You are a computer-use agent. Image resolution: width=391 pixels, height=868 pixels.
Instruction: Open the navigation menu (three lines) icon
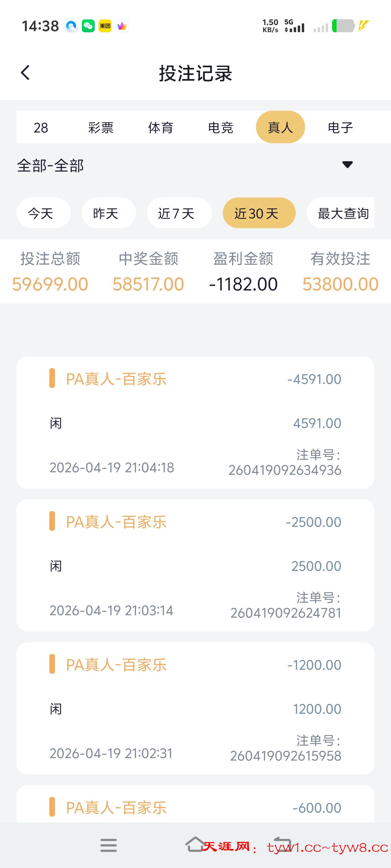click(x=108, y=845)
